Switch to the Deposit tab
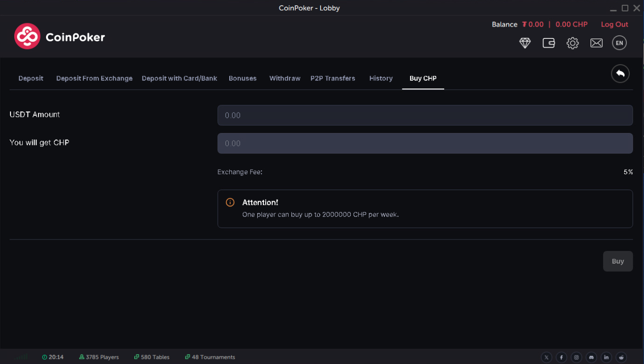This screenshot has width=644, height=364. coord(31,78)
